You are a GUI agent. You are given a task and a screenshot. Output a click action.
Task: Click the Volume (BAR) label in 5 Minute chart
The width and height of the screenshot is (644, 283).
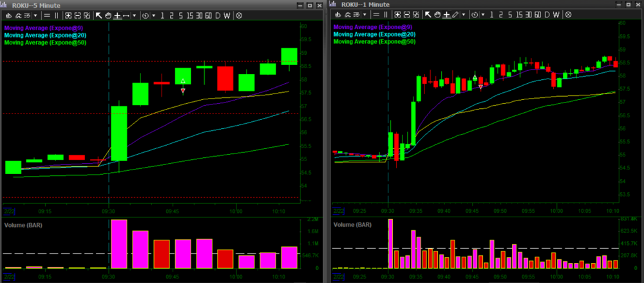24,225
